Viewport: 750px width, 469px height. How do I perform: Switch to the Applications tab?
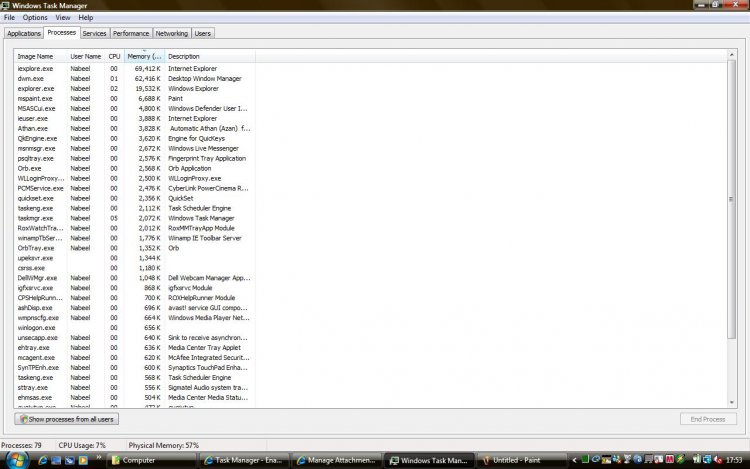23,33
